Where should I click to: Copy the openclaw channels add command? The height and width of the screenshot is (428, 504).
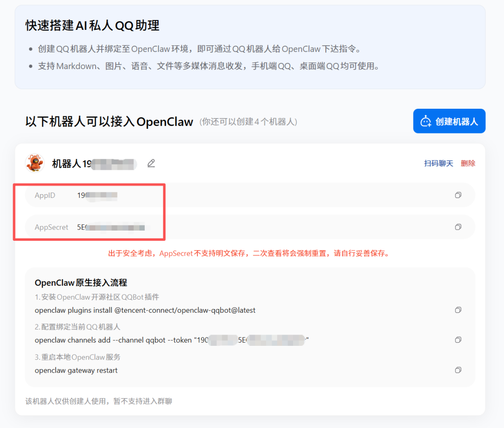pyautogui.click(x=458, y=339)
